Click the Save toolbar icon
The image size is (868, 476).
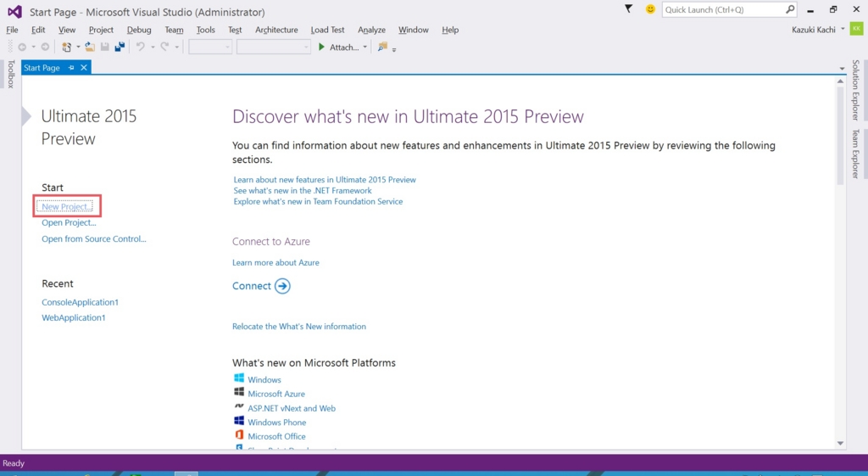pyautogui.click(x=104, y=48)
